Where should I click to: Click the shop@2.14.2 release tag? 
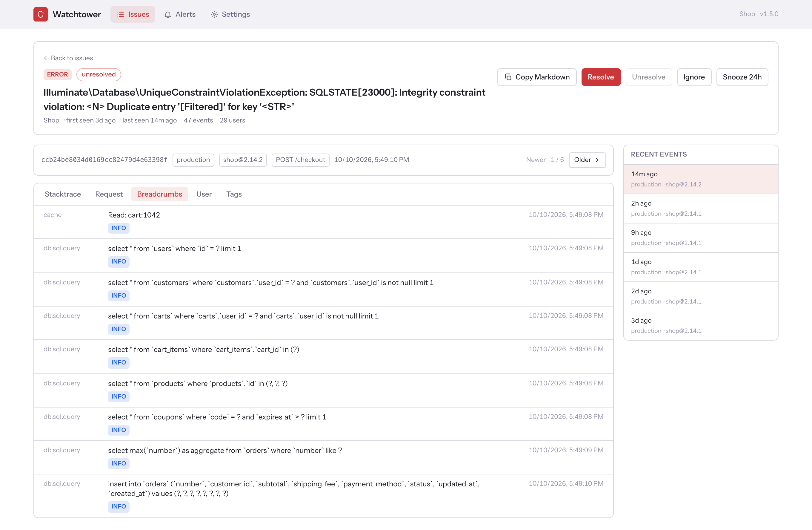[243, 160]
